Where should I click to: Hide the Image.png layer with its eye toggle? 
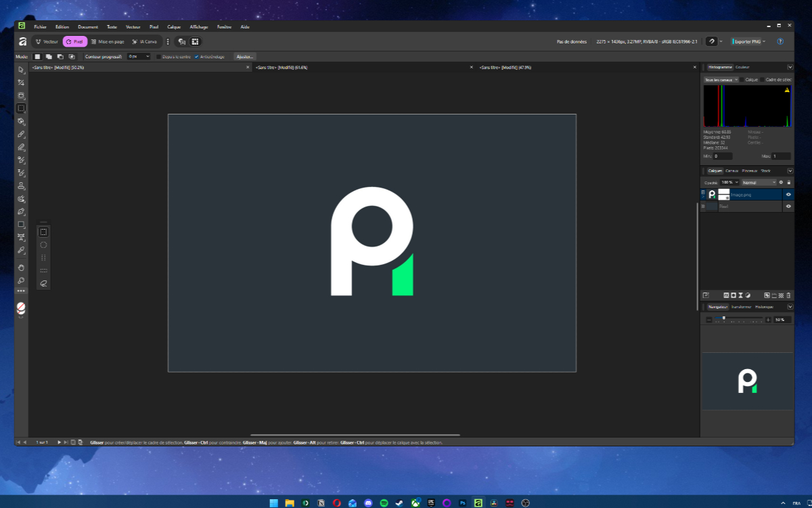(789, 194)
